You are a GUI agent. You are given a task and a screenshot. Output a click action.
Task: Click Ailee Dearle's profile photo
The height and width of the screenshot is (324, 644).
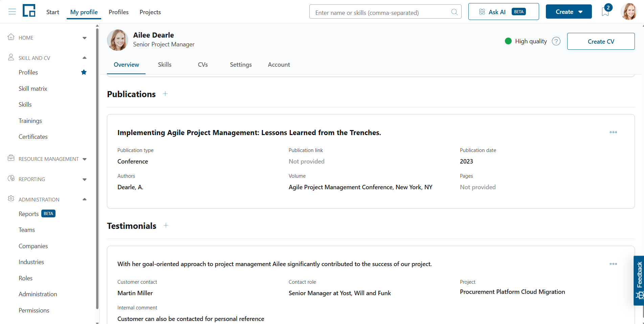(x=117, y=40)
